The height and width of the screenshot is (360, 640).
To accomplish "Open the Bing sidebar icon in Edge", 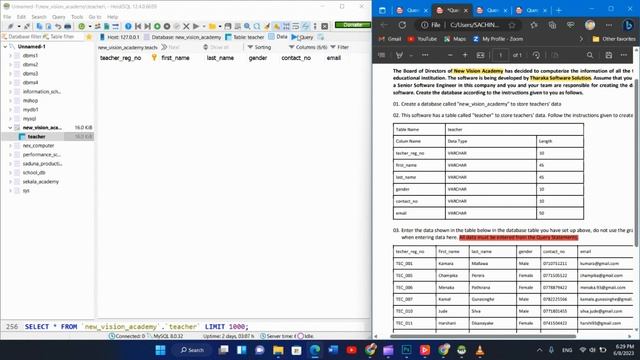I will tap(629, 25).
